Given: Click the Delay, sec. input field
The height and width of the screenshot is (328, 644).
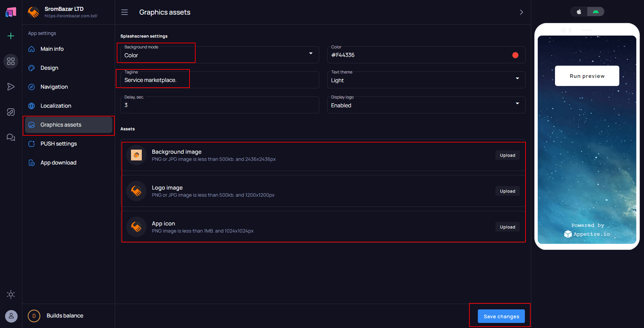Looking at the screenshot, I should 220,105.
